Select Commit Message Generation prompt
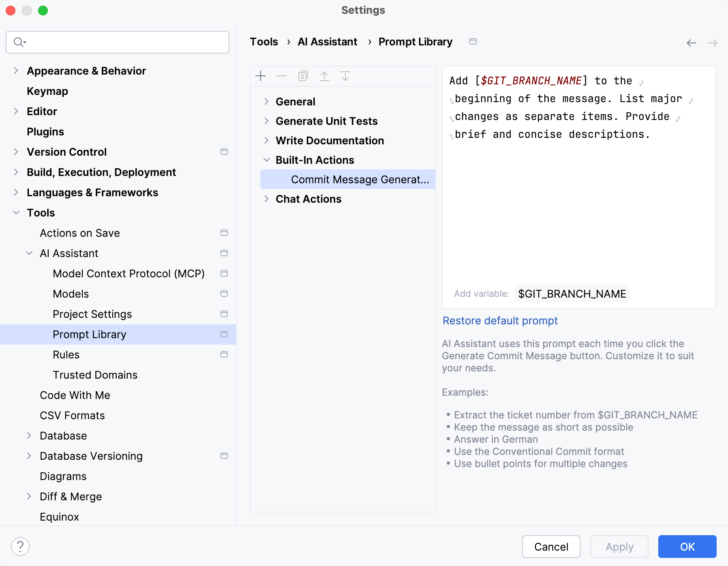The height and width of the screenshot is (566, 728). tap(360, 180)
